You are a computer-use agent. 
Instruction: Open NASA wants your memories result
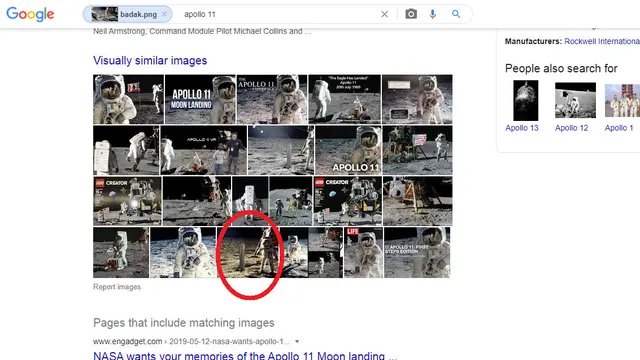coord(245,356)
